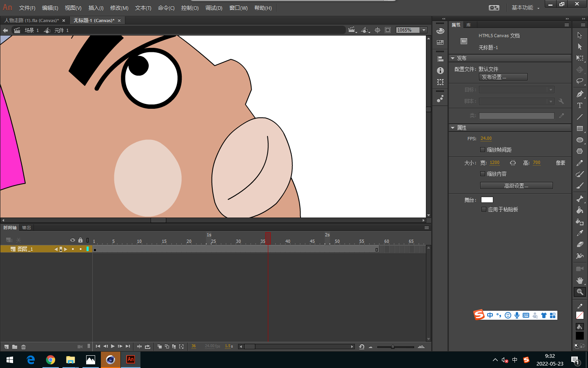588x368 pixels.
Task: Activate the Eraser tool
Action: tap(579, 245)
